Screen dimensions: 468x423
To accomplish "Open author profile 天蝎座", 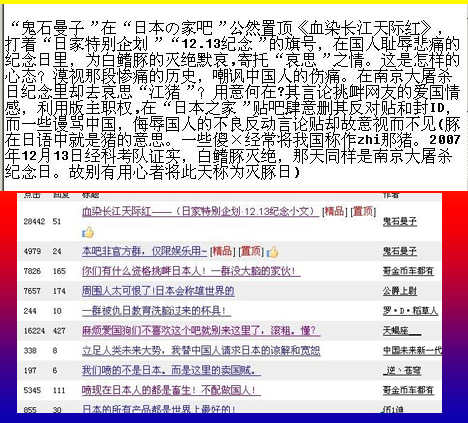I will 402,330.
